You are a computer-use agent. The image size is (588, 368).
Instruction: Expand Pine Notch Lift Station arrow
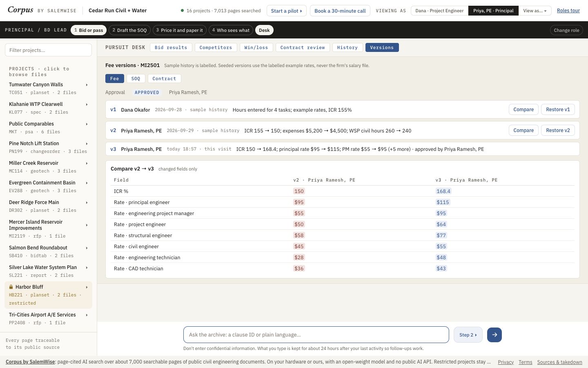87,144
